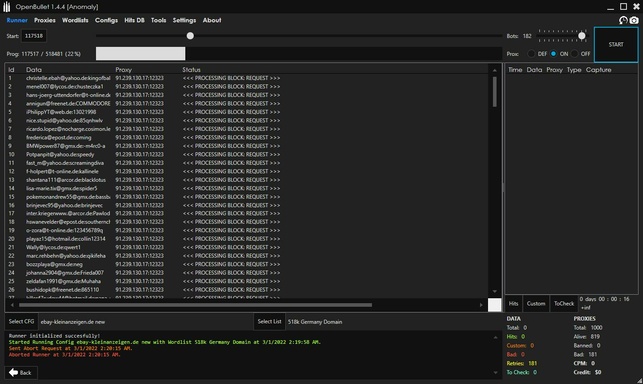The image size is (643, 384).
Task: Click the progress bar filled portion
Action: click(x=140, y=54)
